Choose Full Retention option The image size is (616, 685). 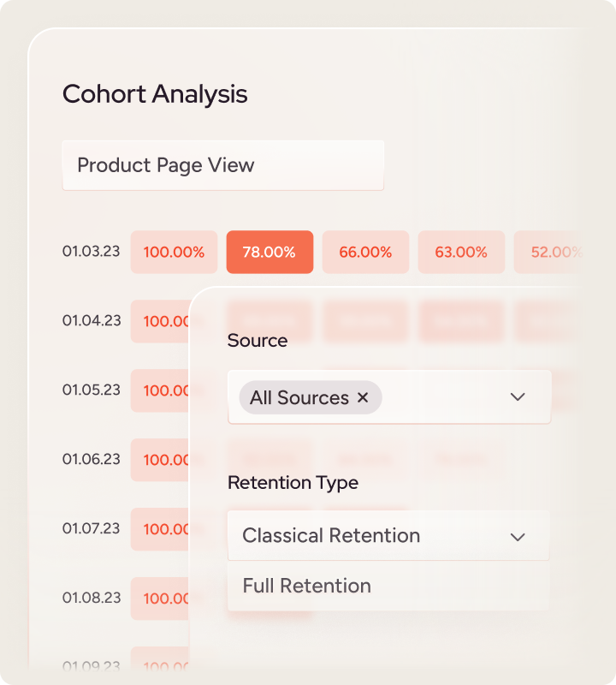[306, 586]
